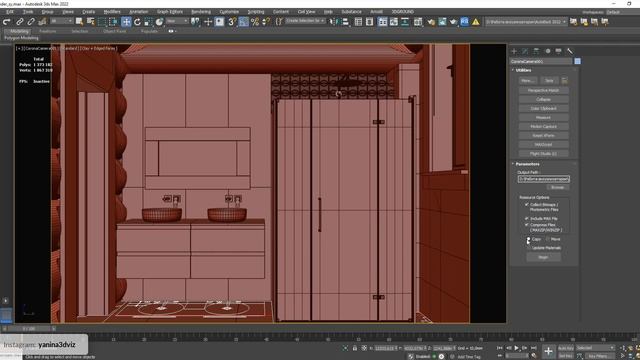Activate the Rotate tool in toolbar
This screenshot has width=640, height=360.
point(138,22)
